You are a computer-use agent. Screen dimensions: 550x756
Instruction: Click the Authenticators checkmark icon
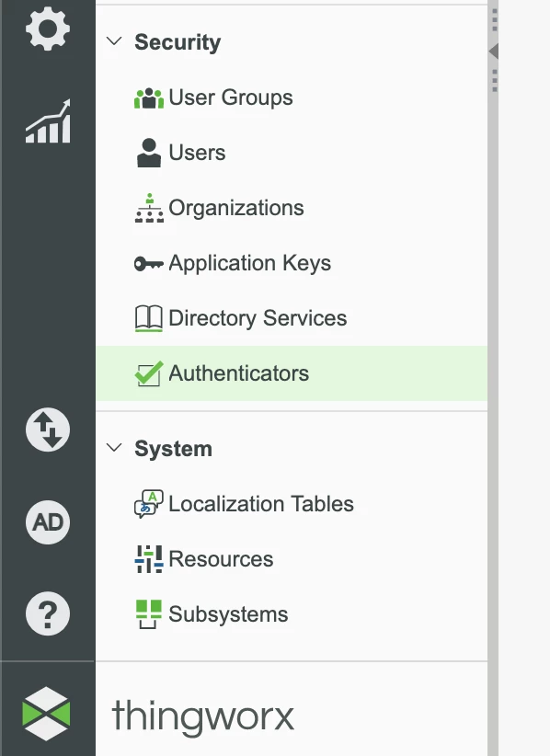(x=150, y=373)
